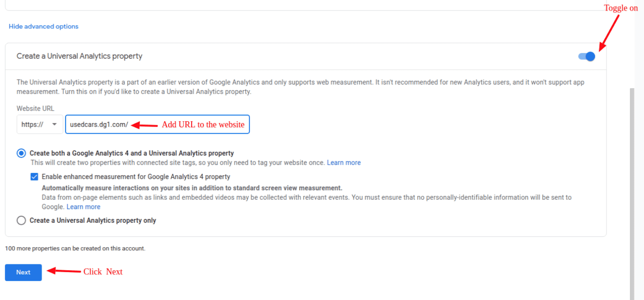Click 'Create a Universal Analytics property' heading
Viewport: 644px width, 300px height.
pyautogui.click(x=79, y=56)
